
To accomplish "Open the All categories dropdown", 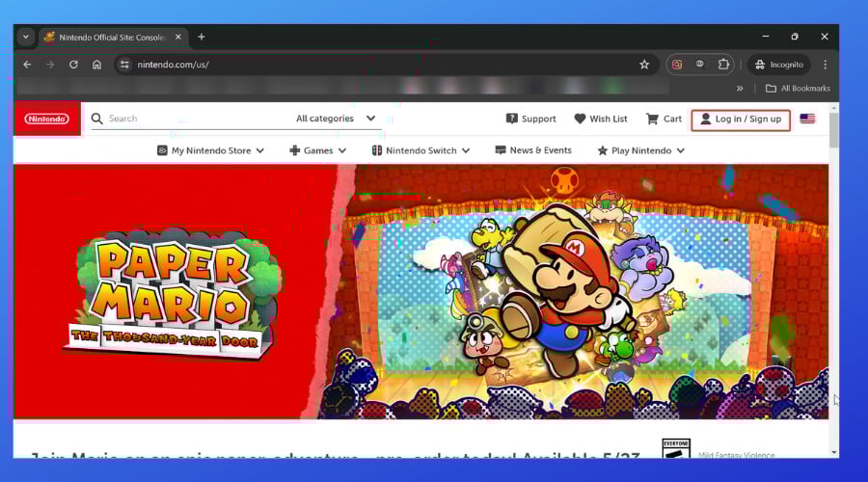I will [x=336, y=119].
